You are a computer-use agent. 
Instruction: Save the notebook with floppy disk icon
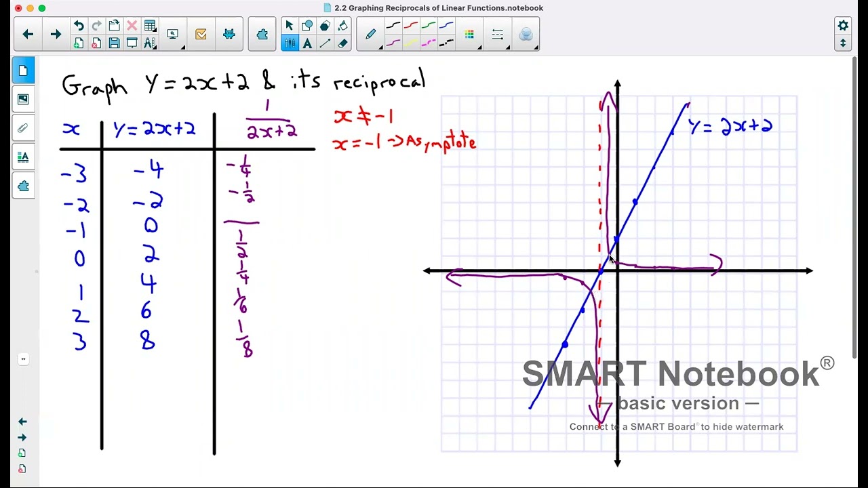point(114,43)
